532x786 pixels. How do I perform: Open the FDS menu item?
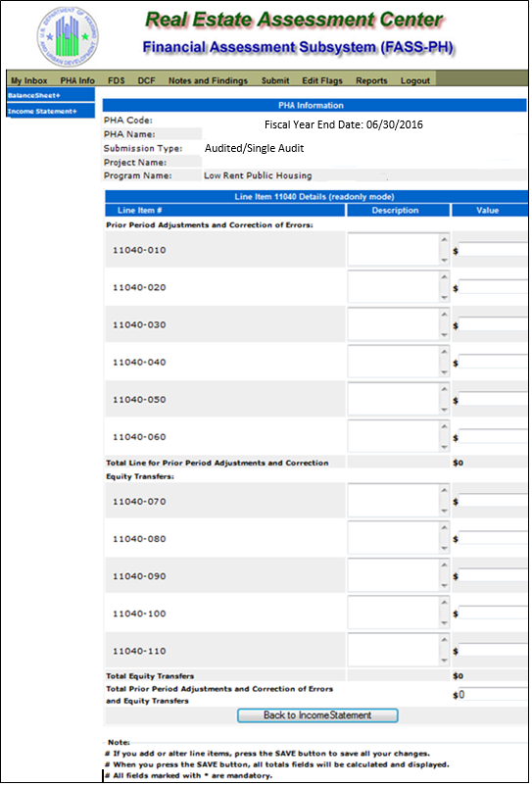[117, 80]
